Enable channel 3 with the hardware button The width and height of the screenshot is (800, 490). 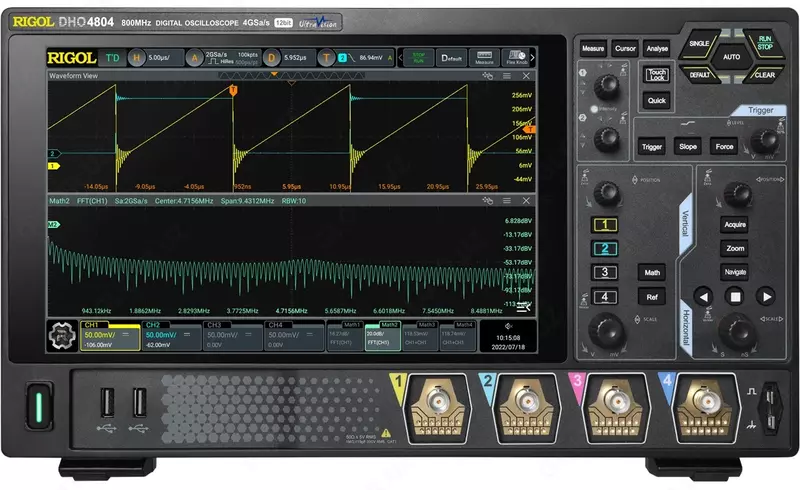click(603, 272)
